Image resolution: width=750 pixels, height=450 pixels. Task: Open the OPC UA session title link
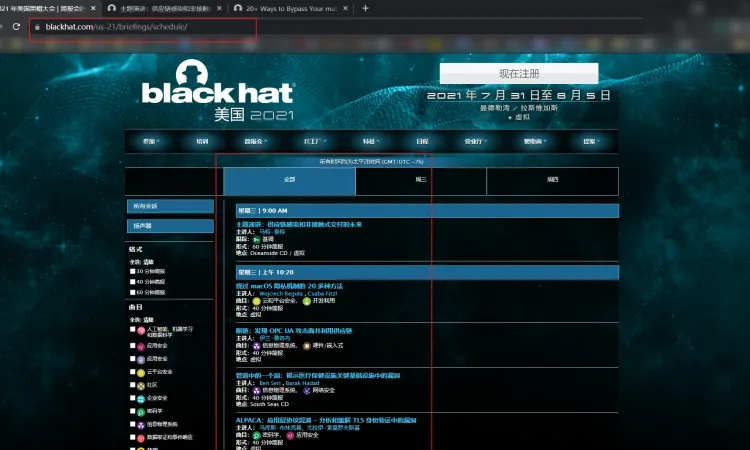(294, 330)
